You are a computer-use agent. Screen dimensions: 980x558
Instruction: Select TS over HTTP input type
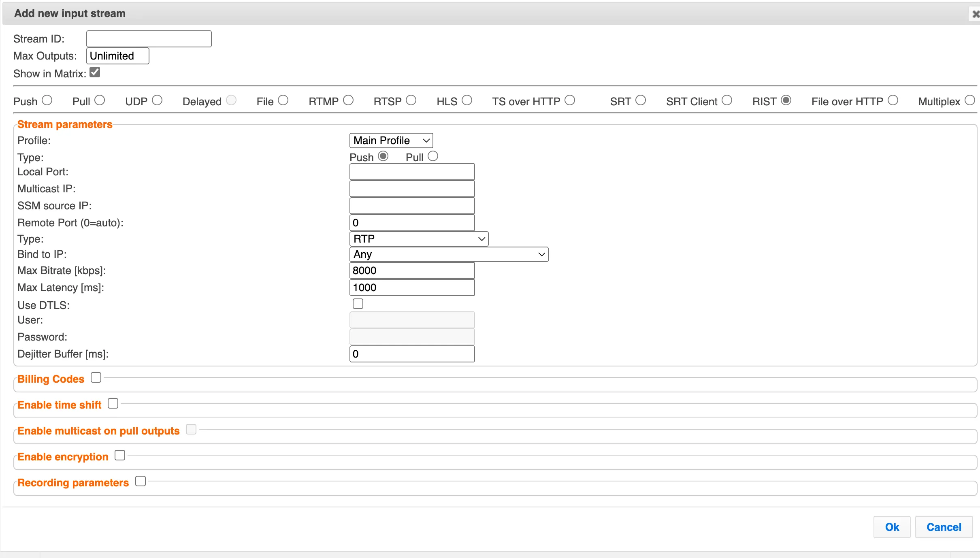570,100
